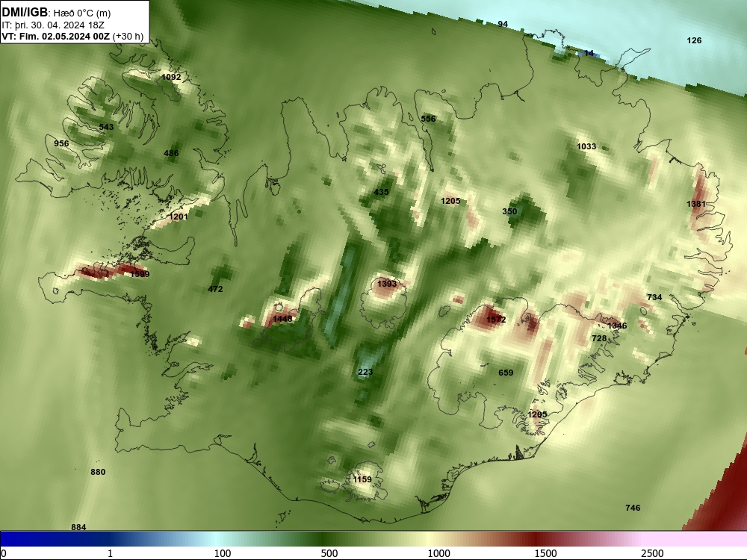Click the 556 value label
The height and width of the screenshot is (560, 747).
point(428,119)
